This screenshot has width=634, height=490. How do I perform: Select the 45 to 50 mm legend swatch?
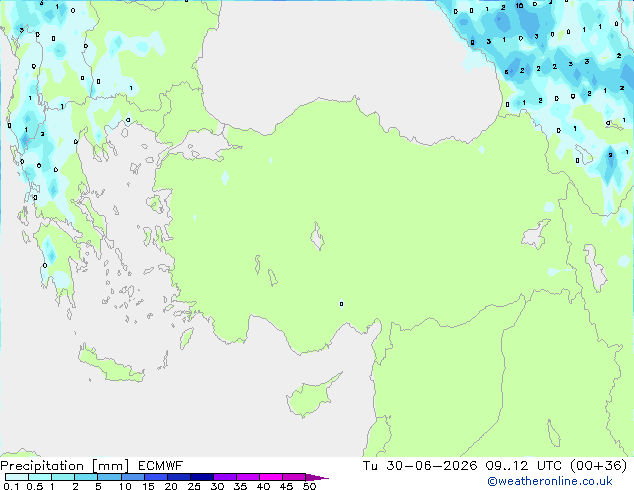(x=294, y=477)
